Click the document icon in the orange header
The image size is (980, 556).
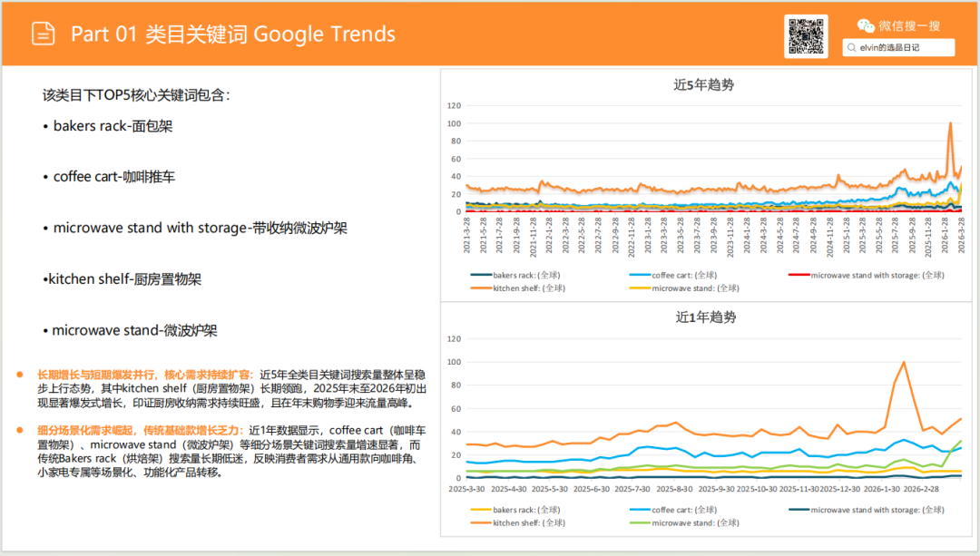pyautogui.click(x=43, y=34)
